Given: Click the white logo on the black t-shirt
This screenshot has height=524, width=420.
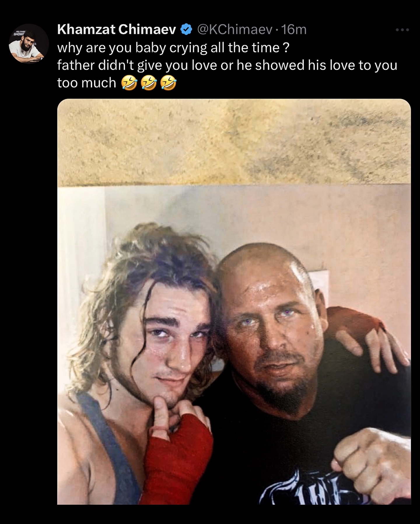Looking at the screenshot, I should point(309,488).
